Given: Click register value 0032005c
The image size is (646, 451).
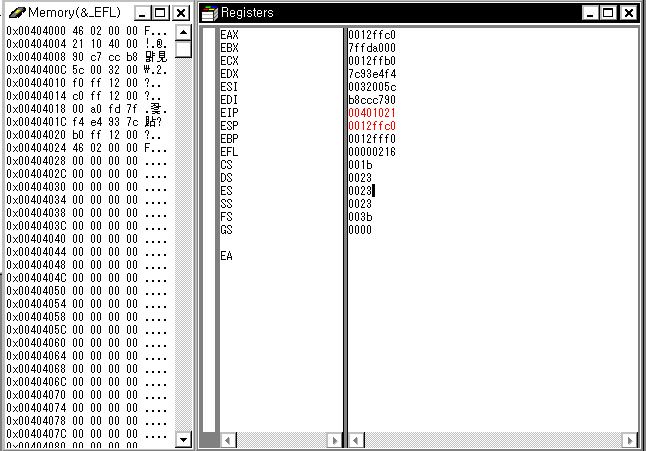Looking at the screenshot, I should 372,87.
